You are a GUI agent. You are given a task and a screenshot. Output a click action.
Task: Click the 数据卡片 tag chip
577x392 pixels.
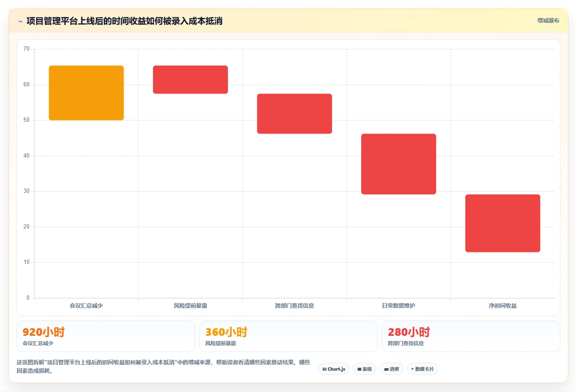coord(422,369)
